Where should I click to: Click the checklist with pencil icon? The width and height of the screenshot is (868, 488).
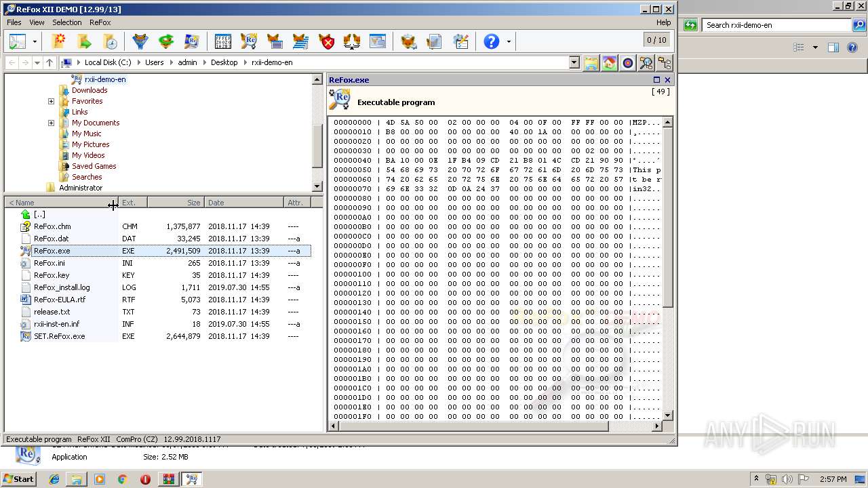click(x=460, y=41)
